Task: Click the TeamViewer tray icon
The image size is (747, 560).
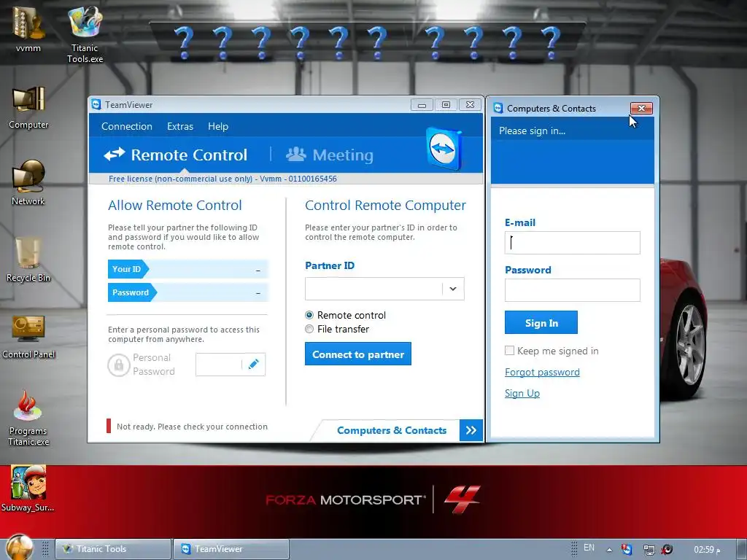Action: click(x=627, y=549)
